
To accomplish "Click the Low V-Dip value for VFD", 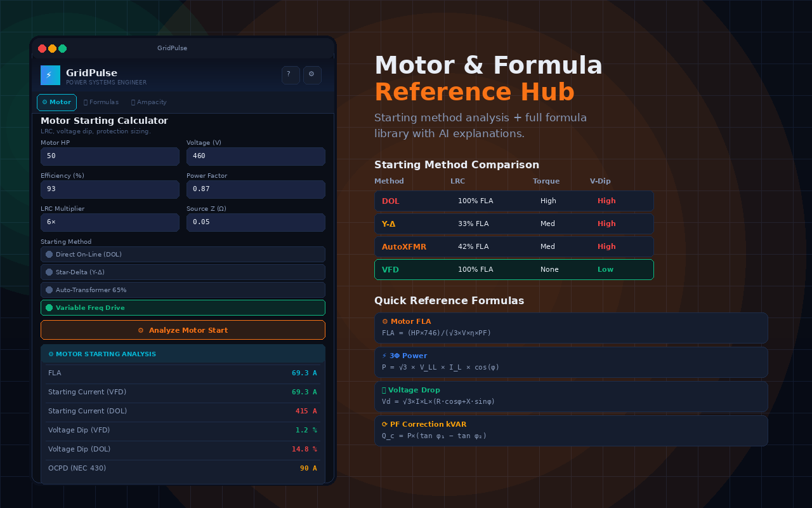I will coord(605,270).
